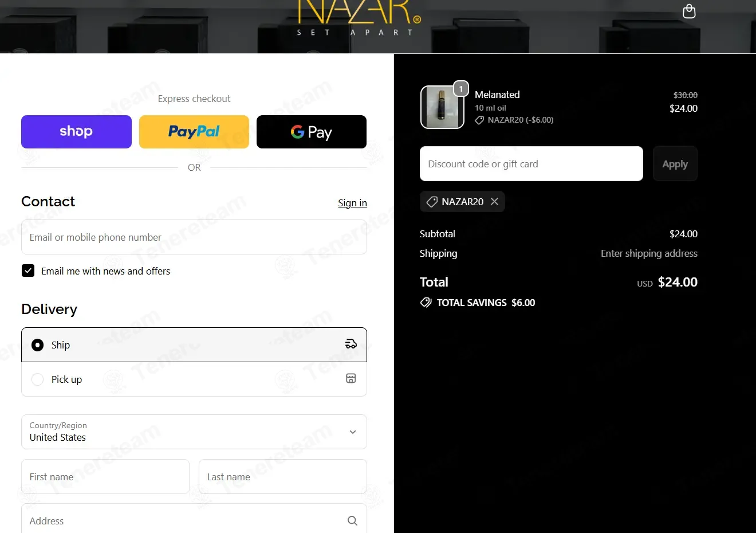Click the tag icon in NAZAR20 chip
Viewport: 756px width, 533px height.
click(x=432, y=202)
